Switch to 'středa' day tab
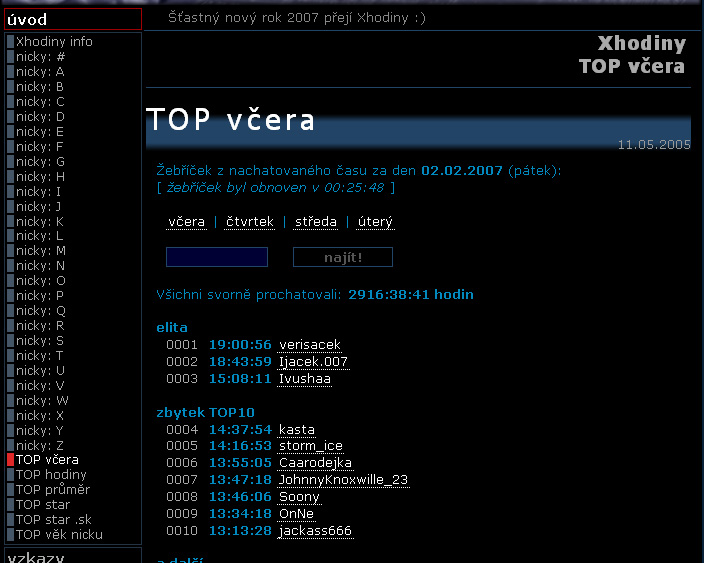The height and width of the screenshot is (563, 704). coord(316,222)
